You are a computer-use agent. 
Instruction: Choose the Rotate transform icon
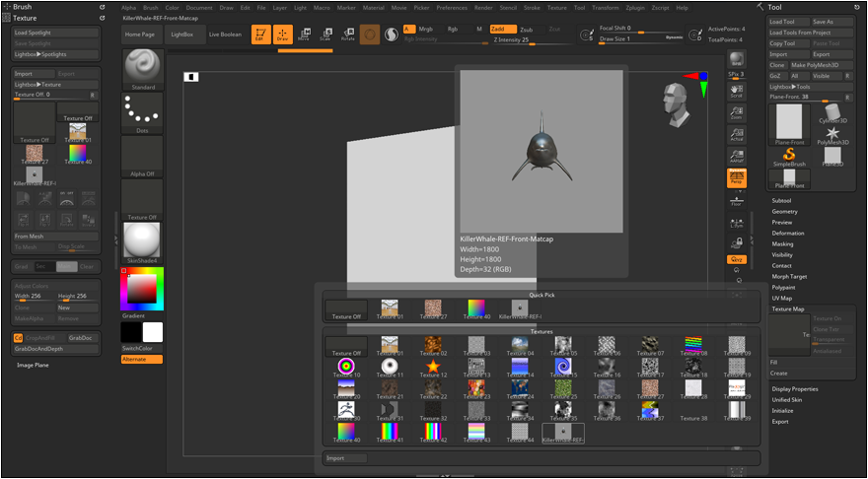[347, 34]
